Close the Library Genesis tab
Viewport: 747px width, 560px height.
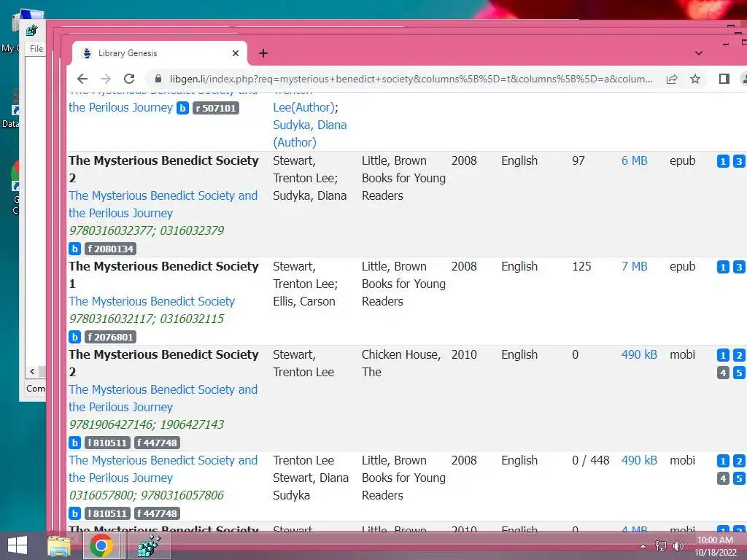coord(236,53)
